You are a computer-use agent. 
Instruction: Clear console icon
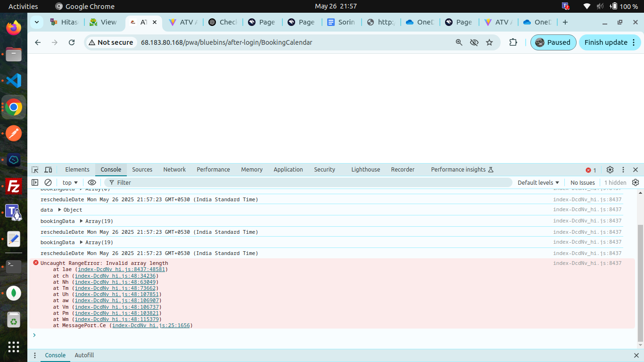48,182
